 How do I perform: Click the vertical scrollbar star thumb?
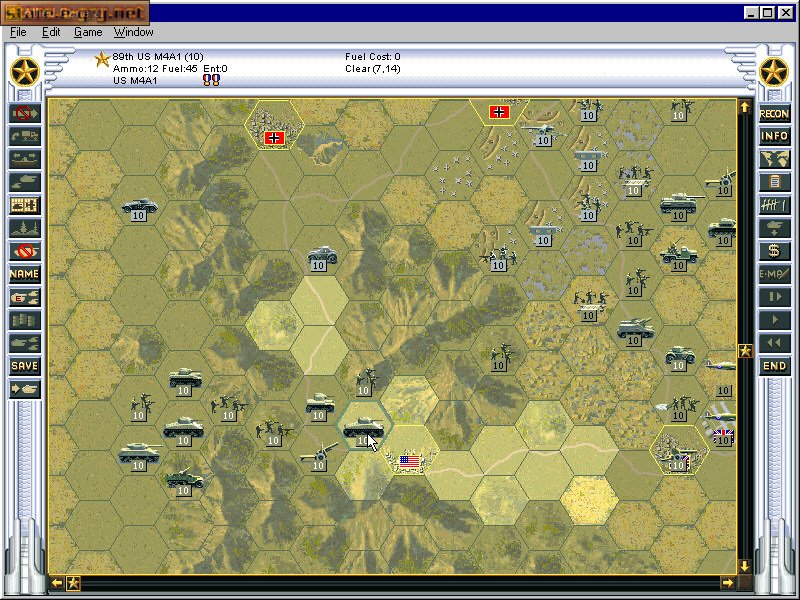(x=745, y=351)
